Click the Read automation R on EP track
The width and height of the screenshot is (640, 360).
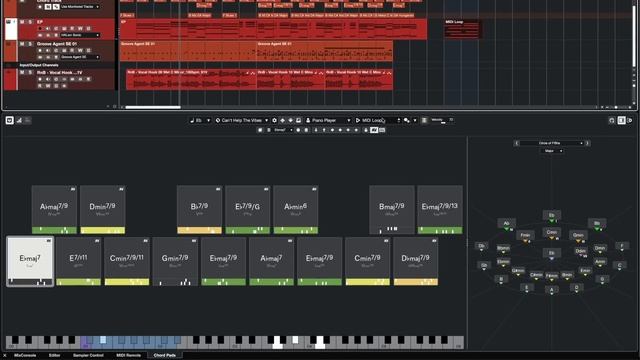click(72, 29)
